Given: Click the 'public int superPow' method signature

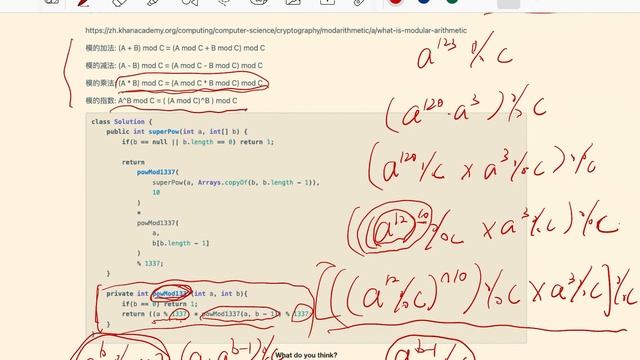Looking at the screenshot, I should pyautogui.click(x=177, y=131).
